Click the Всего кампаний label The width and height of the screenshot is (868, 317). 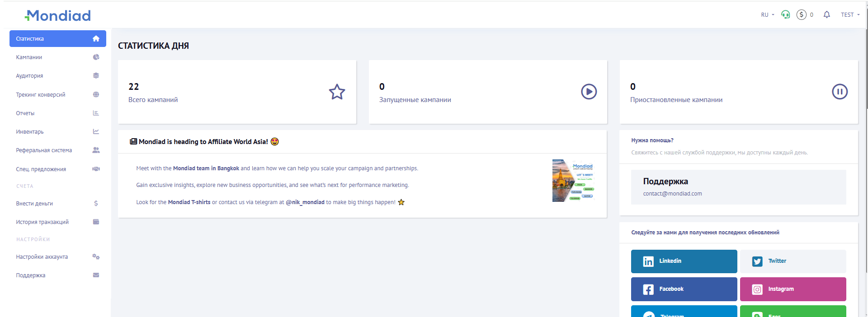point(153,100)
